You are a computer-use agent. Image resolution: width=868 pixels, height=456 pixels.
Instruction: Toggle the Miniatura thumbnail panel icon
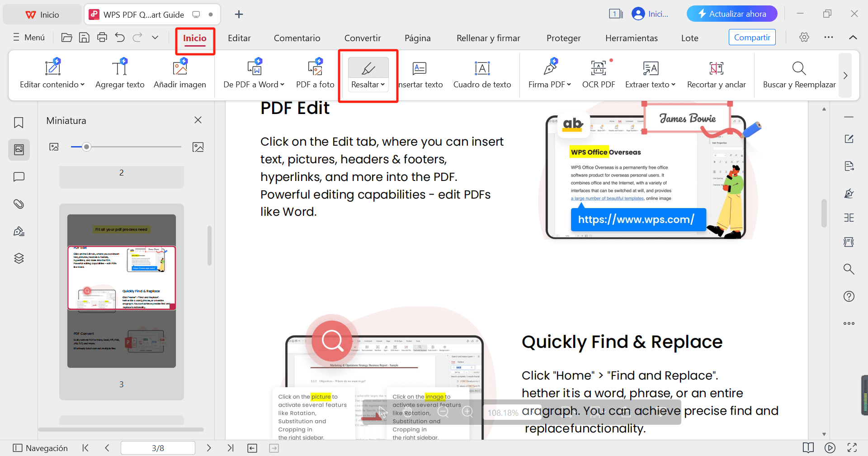tap(19, 149)
